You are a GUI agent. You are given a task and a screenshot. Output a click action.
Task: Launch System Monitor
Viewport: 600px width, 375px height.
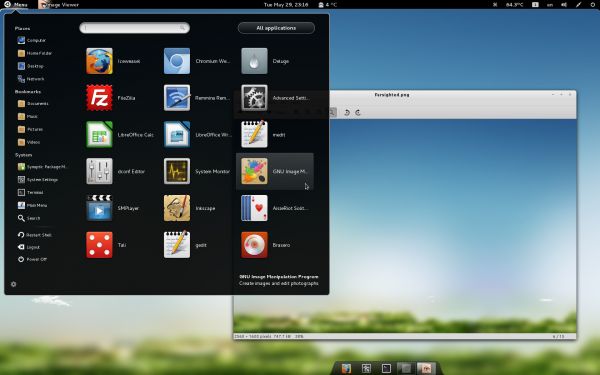(x=177, y=171)
